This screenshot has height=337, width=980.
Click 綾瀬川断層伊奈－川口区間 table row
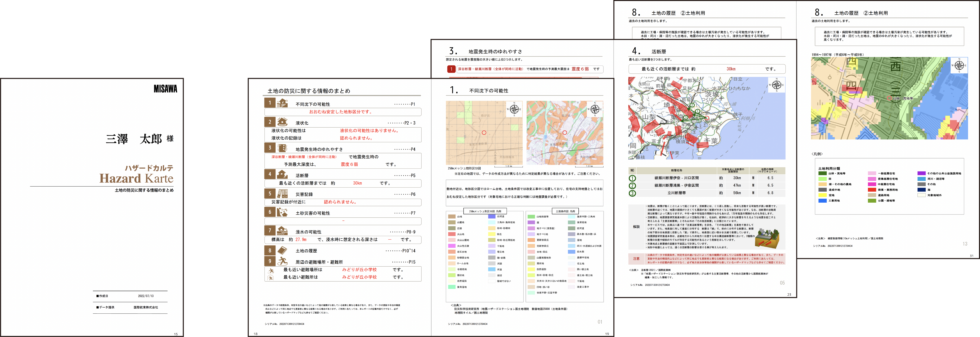(707, 178)
